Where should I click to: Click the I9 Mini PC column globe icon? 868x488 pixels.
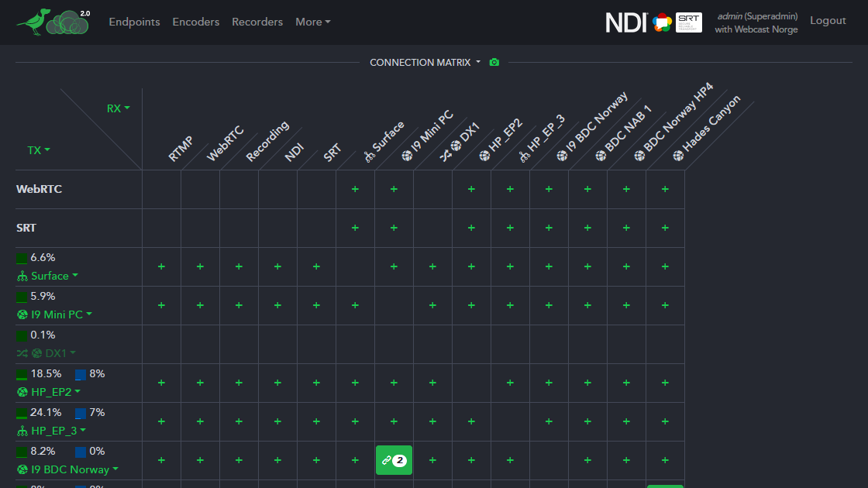tap(407, 156)
